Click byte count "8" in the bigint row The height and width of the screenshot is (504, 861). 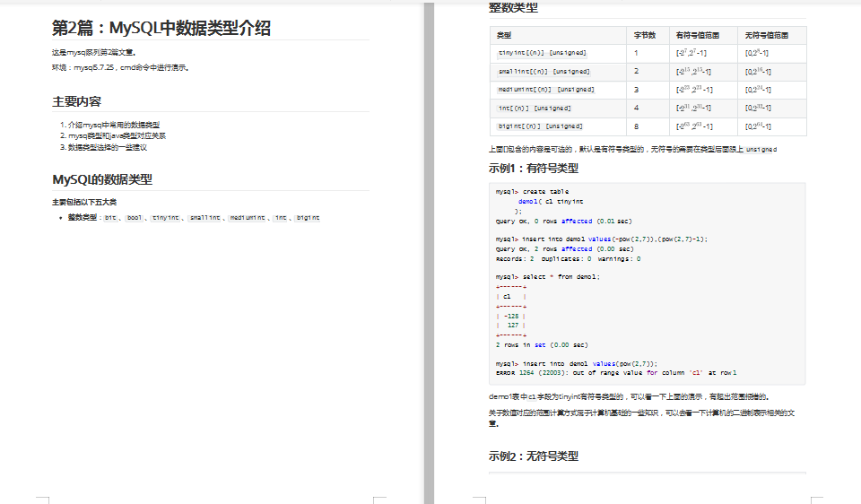pyautogui.click(x=637, y=126)
